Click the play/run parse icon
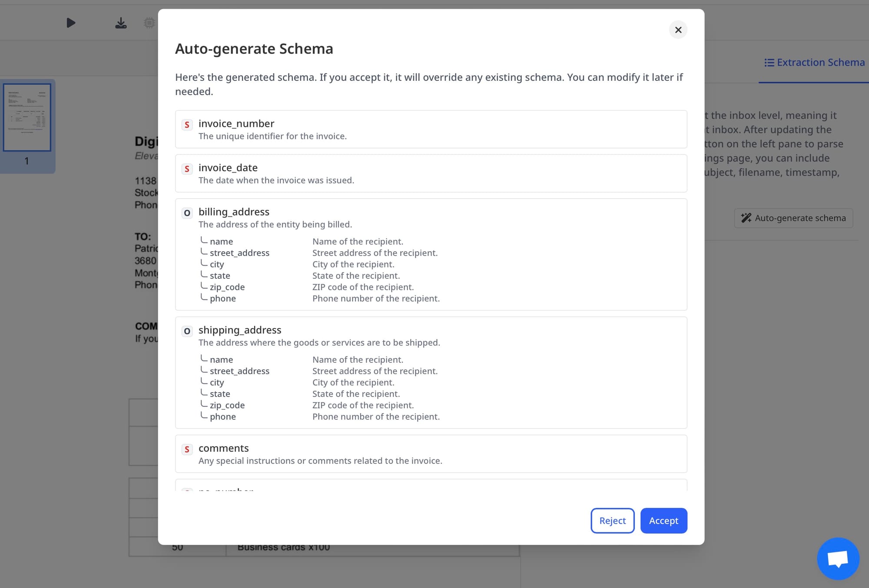Screen dimensions: 869x588 [71, 23]
